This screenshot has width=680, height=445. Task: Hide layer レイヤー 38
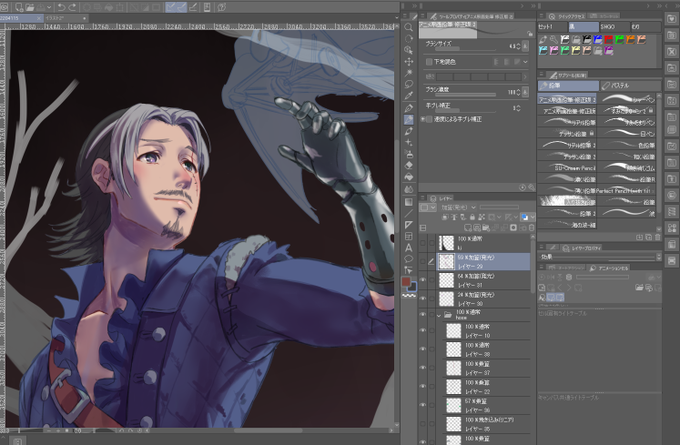point(423,349)
